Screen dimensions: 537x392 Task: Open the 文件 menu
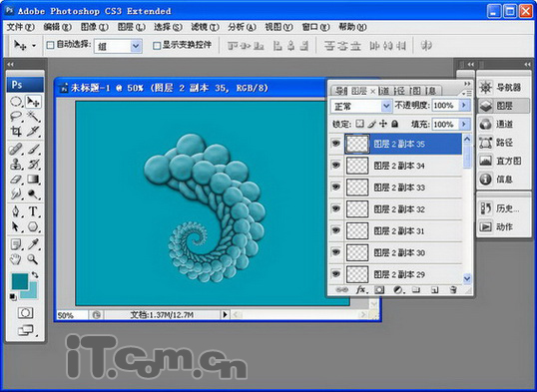(x=21, y=27)
